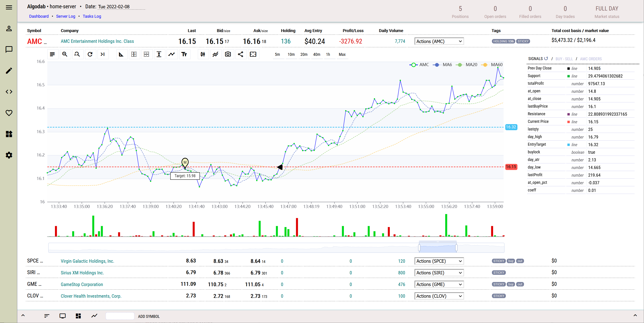This screenshot has height=323, width=644.
Task: Add a vertical line marker
Action: click(134, 54)
